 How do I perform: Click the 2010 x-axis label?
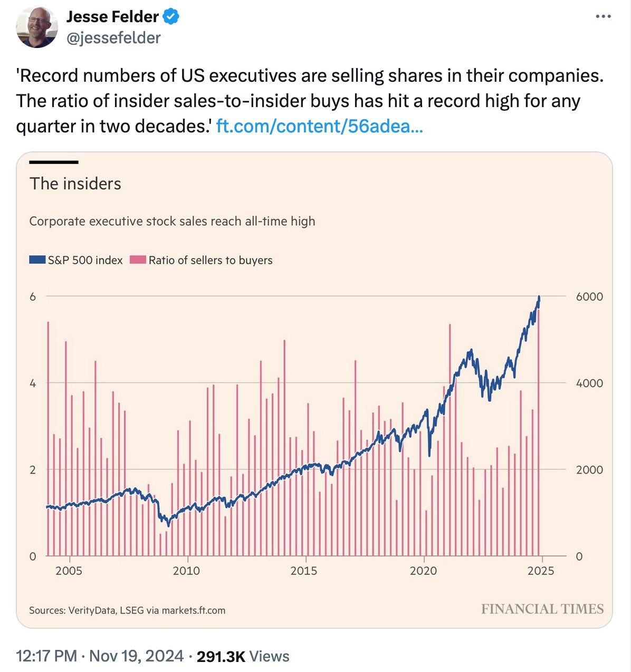[186, 571]
